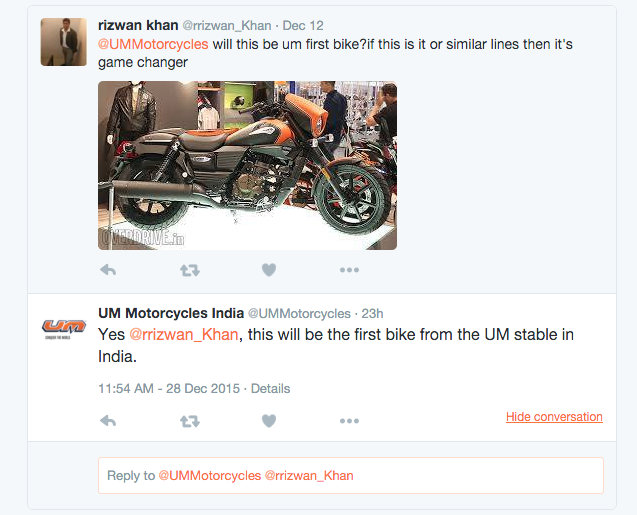Open more options on rizwan khan's tweet
This screenshot has width=637, height=515.
point(349,270)
